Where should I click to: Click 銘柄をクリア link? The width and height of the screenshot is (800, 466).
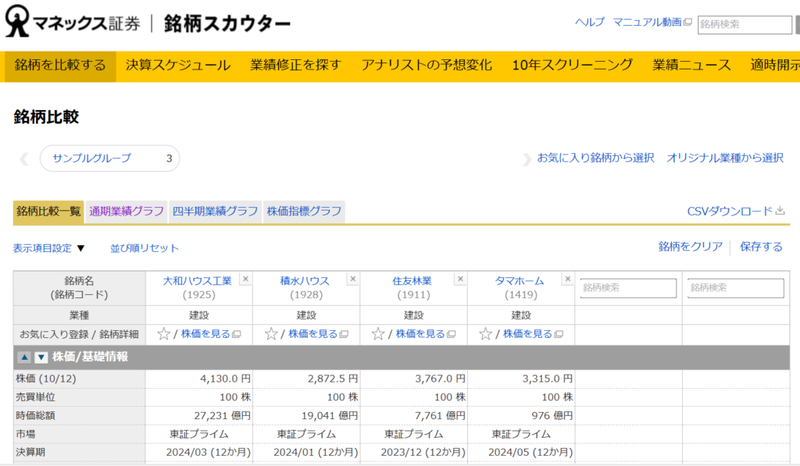point(690,247)
